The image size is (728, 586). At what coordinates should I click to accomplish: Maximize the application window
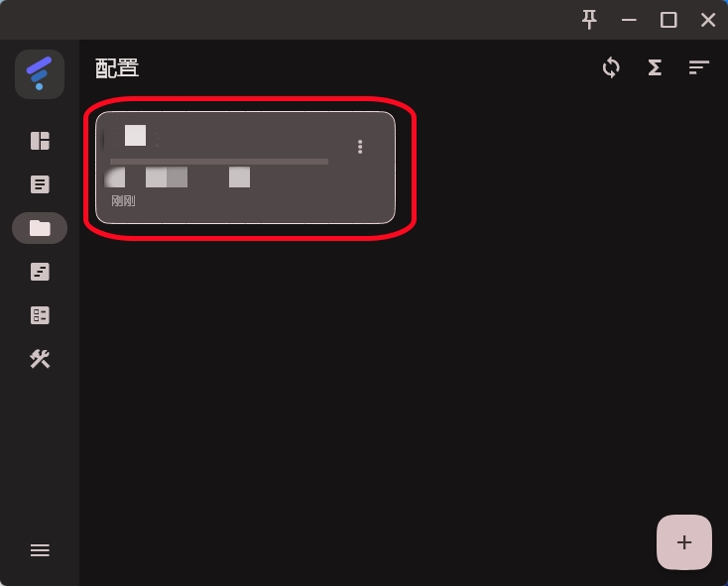(x=668, y=20)
